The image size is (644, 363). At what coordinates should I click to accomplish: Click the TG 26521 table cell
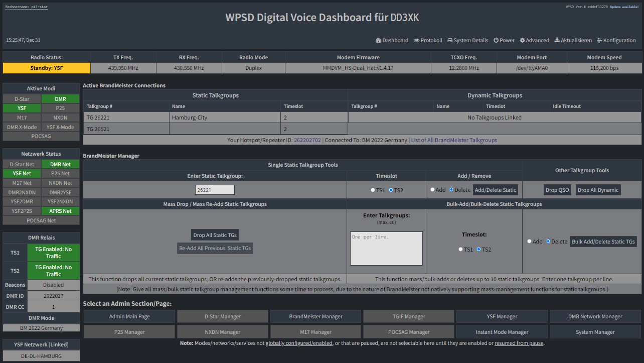[126, 129]
